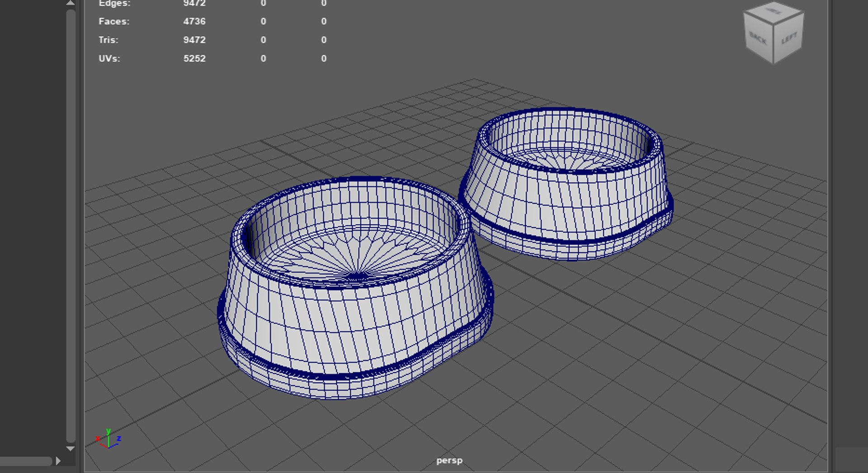Click the Faces count value '4736'

pyautogui.click(x=194, y=21)
